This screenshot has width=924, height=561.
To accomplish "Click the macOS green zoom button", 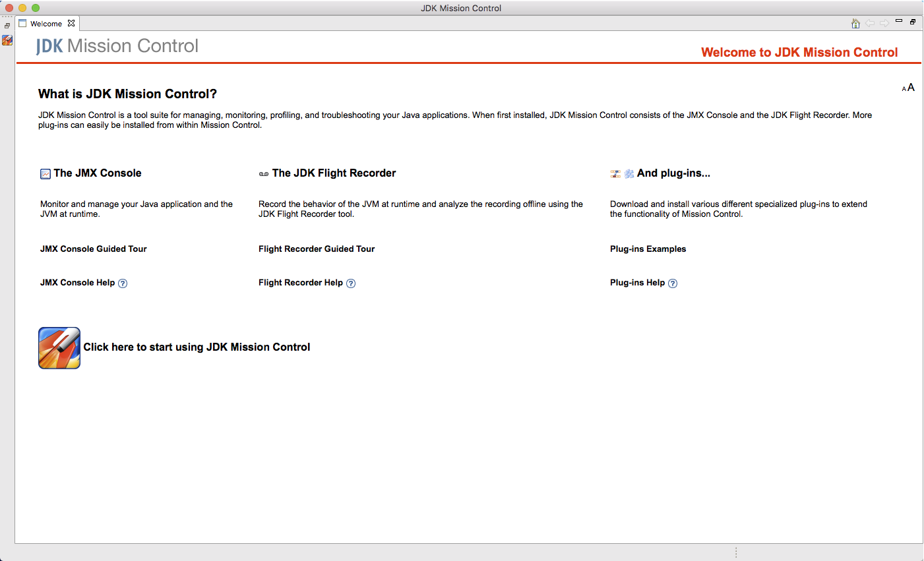I will 36,8.
